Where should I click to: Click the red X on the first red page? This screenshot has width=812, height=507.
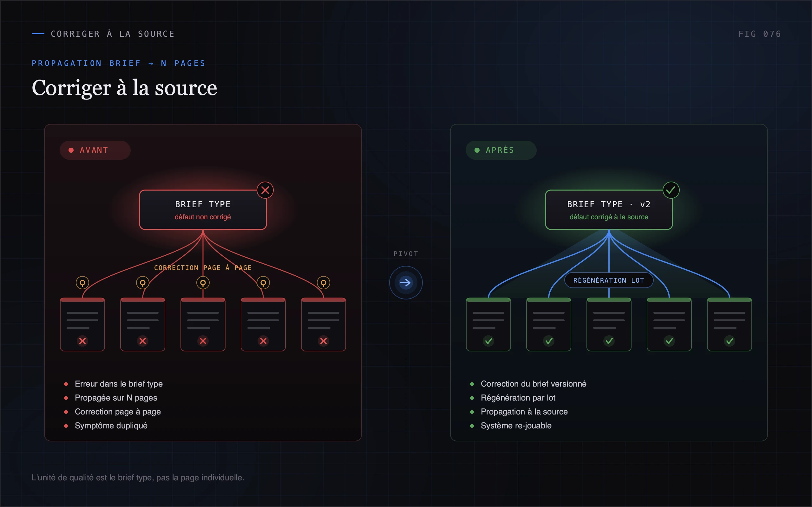(x=82, y=341)
